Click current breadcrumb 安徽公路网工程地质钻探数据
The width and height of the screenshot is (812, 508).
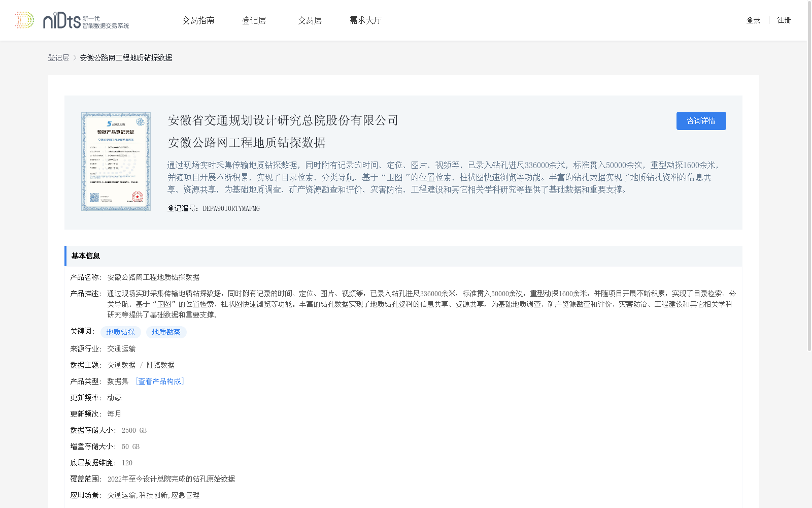pyautogui.click(x=126, y=58)
